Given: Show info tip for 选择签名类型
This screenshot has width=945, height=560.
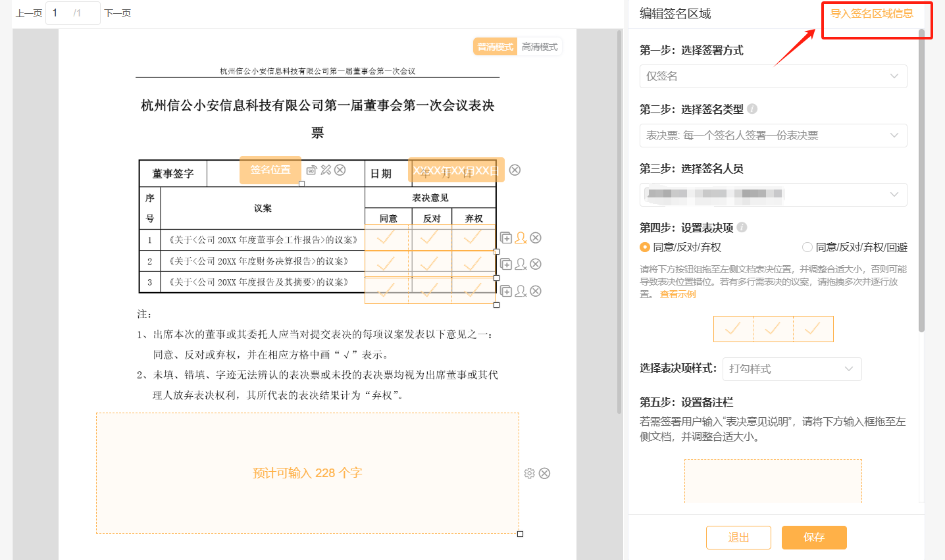Looking at the screenshot, I should (752, 109).
